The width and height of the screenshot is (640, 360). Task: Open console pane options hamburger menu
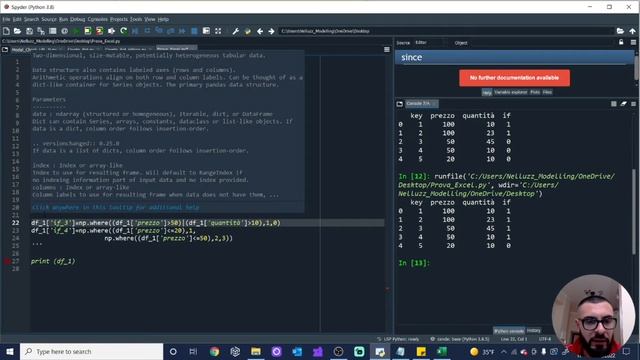(x=633, y=104)
